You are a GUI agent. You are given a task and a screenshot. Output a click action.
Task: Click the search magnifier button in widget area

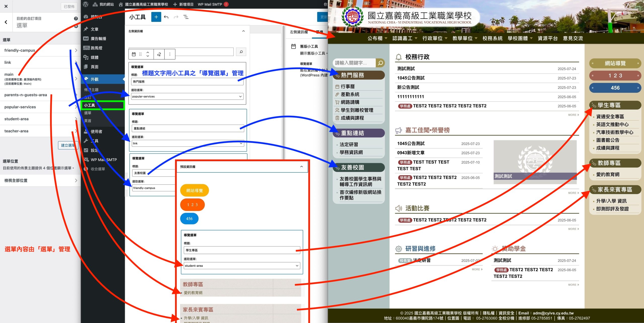pyautogui.click(x=241, y=52)
